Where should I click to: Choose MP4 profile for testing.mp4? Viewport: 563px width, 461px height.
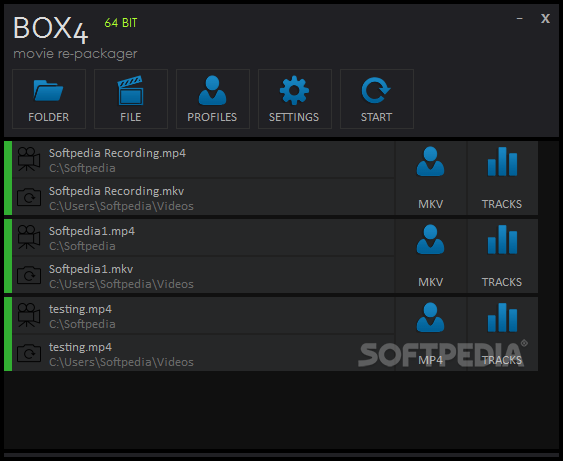[431, 334]
